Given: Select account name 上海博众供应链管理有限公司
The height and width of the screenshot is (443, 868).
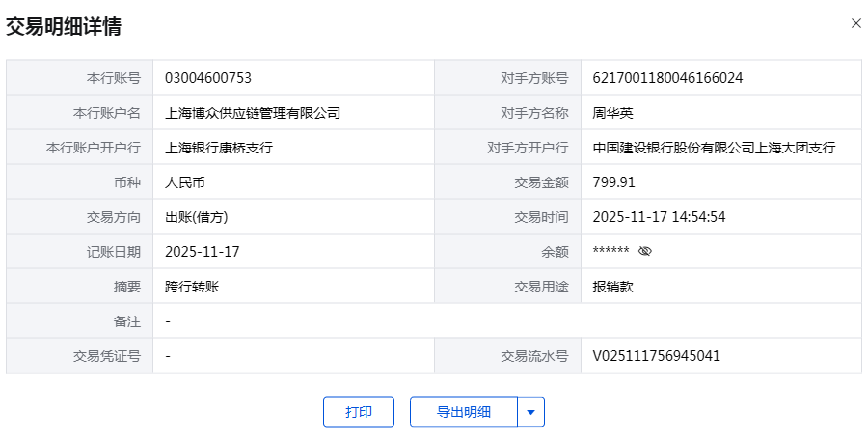Looking at the screenshot, I should point(253,113).
